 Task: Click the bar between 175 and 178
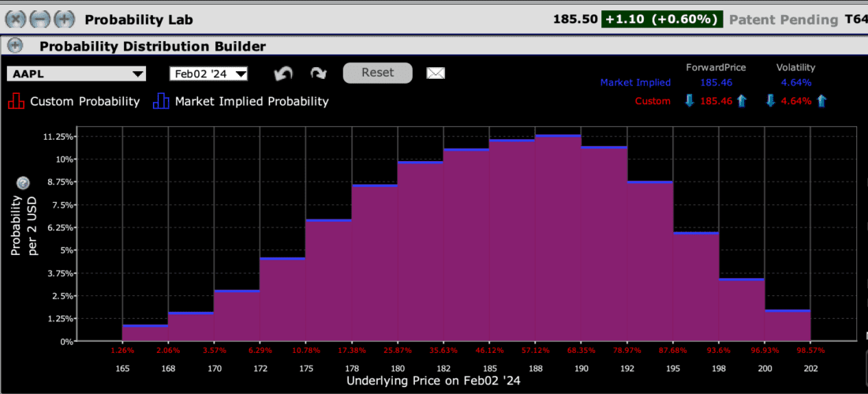329,280
